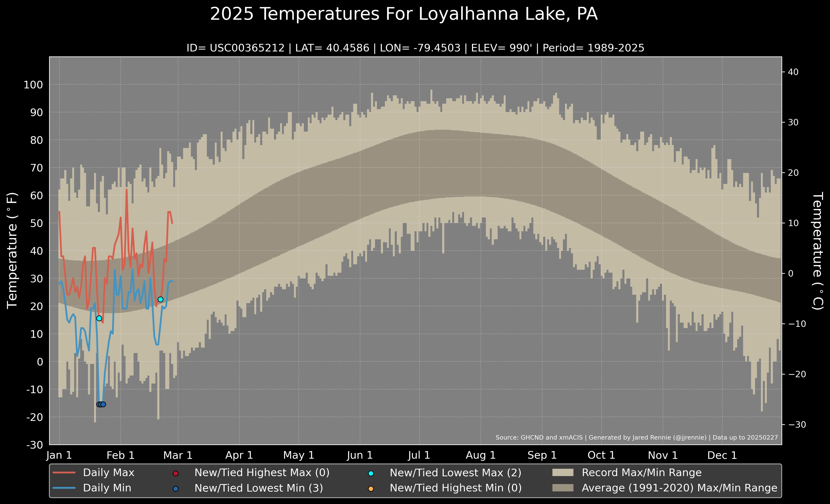Click the station ID subtitle line
This screenshot has width=830, height=504.
[x=415, y=48]
